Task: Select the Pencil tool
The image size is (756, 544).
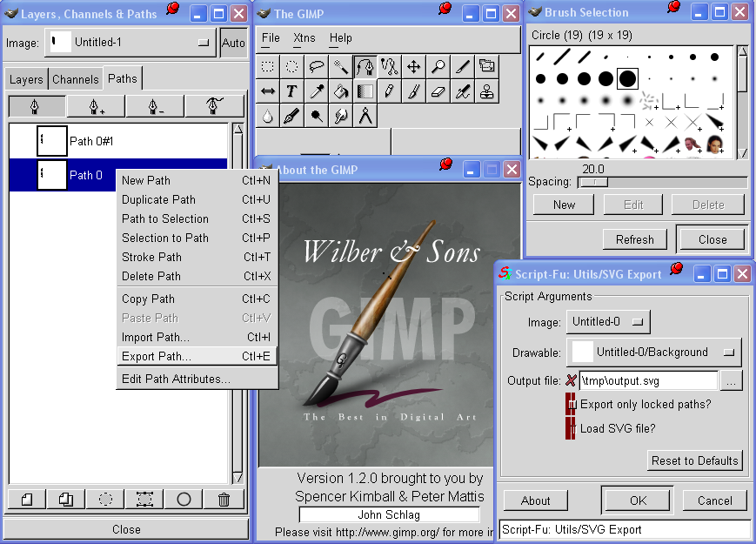Action: point(389,91)
